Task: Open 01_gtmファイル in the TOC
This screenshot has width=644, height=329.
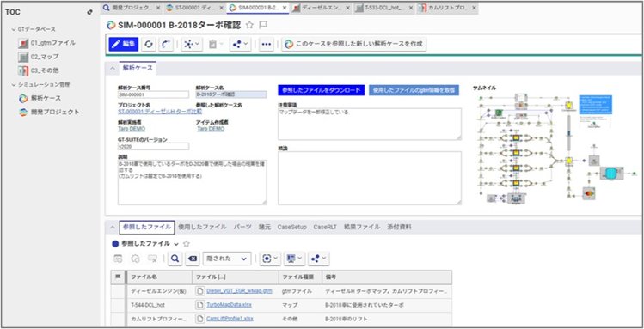Action: (x=46, y=43)
